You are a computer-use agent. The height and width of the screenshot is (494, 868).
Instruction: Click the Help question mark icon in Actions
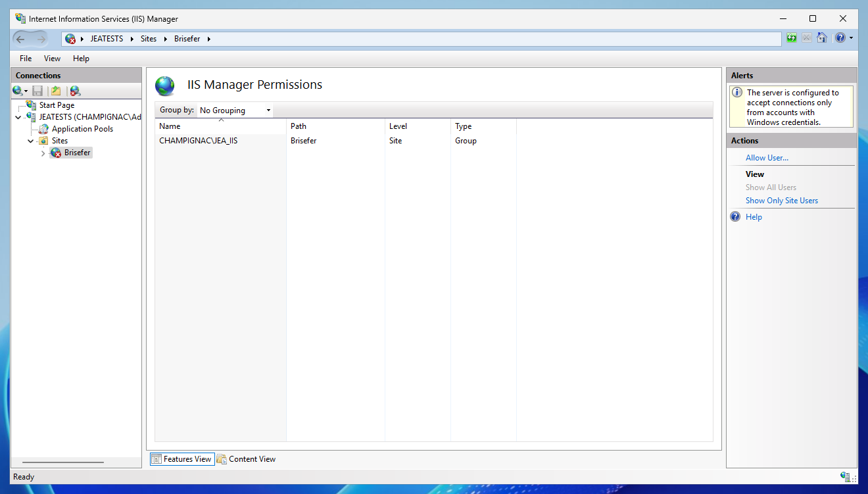click(736, 217)
